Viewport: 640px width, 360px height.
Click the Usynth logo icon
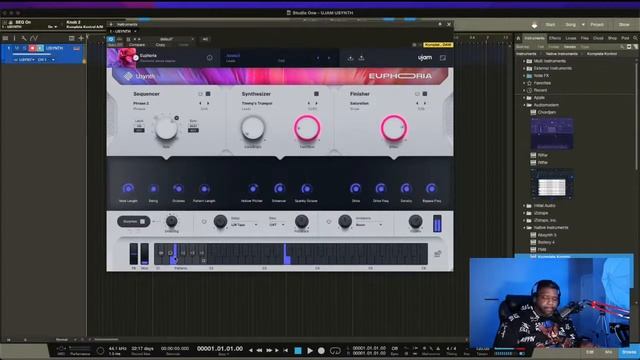(128, 76)
